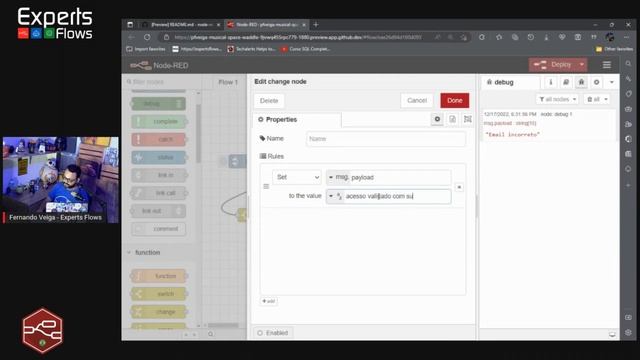
Task: Delete the change node
Action: click(269, 101)
